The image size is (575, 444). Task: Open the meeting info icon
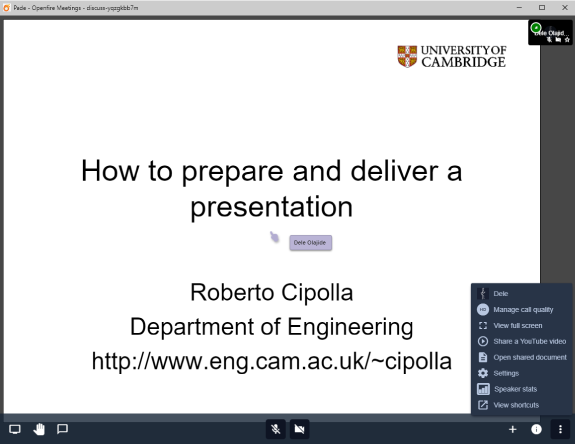[536, 429]
